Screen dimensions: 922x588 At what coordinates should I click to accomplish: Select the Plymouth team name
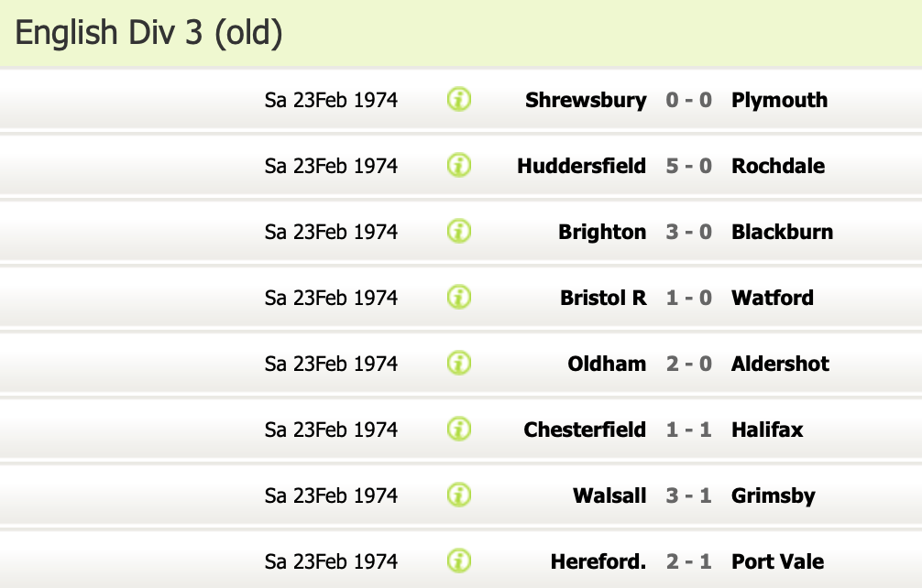coord(779,100)
